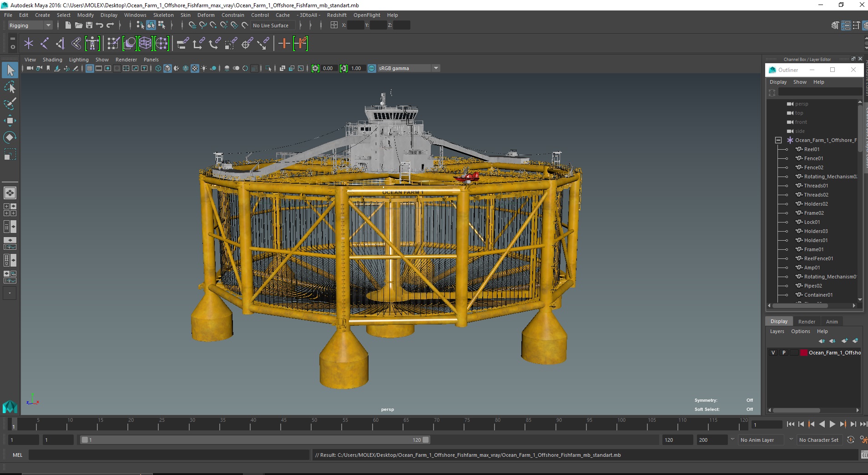Viewport: 868px width, 475px height.
Task: Step back one key
Action: [811, 424]
